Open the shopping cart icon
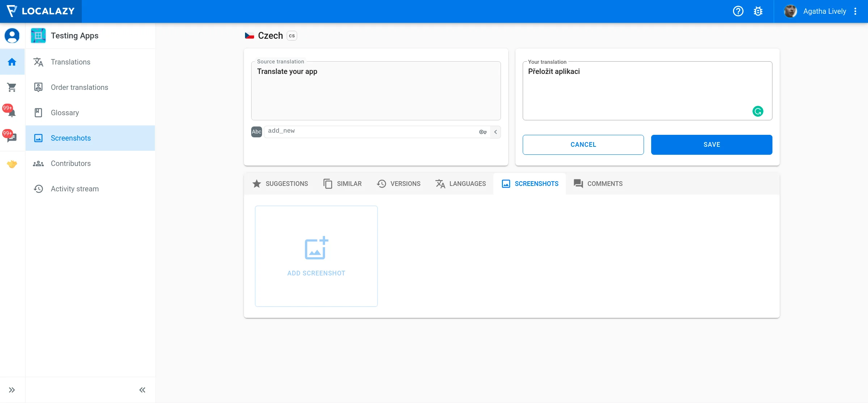Image resolution: width=868 pixels, height=403 pixels. pyautogui.click(x=12, y=87)
